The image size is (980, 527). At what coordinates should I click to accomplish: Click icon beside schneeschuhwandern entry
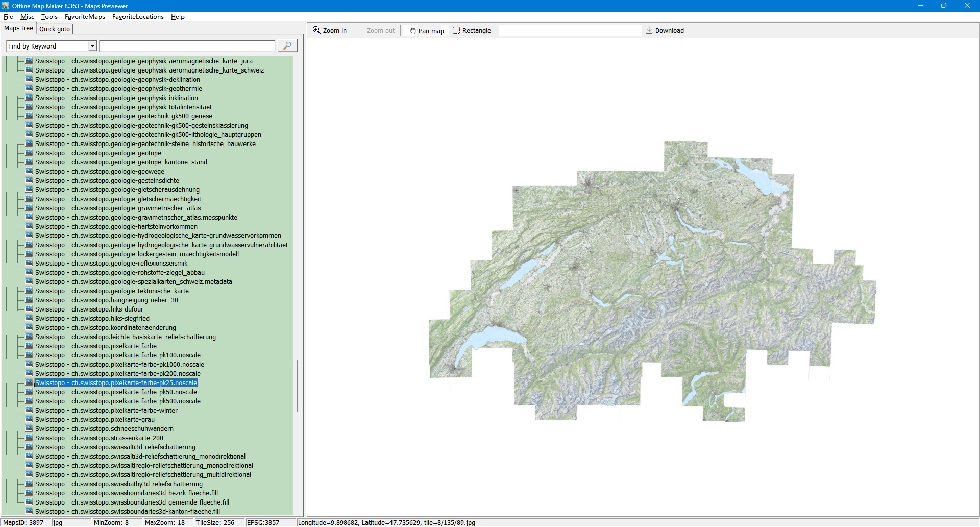tap(29, 428)
